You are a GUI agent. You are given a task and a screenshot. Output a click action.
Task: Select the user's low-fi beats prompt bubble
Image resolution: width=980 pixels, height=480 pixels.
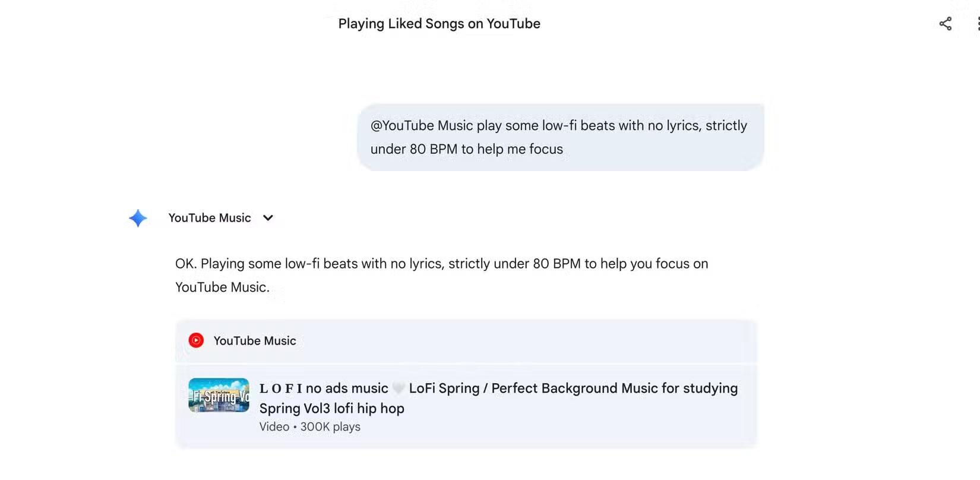pyautogui.click(x=559, y=137)
